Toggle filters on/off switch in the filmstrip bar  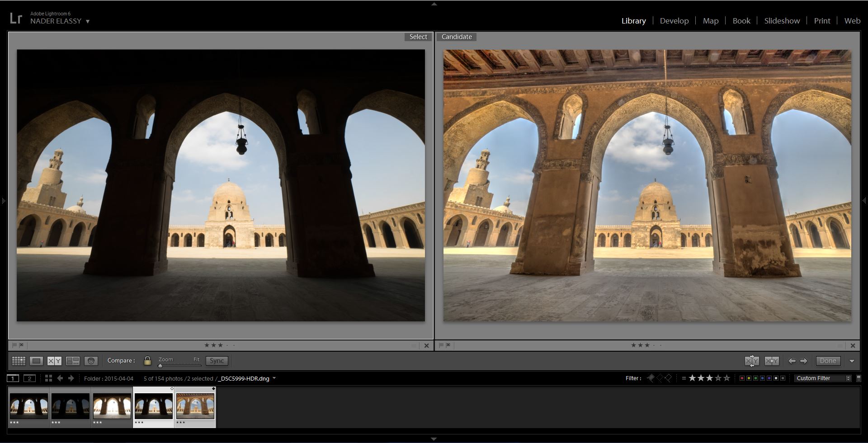[x=859, y=378]
